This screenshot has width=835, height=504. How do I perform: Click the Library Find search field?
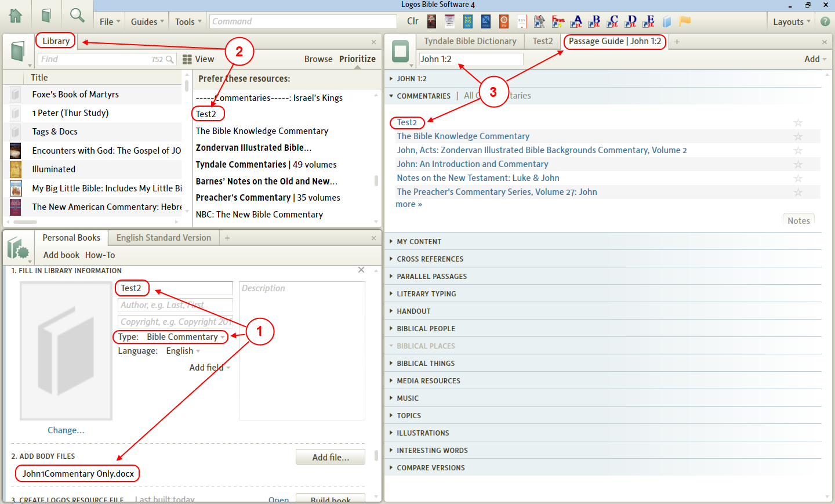pos(107,59)
